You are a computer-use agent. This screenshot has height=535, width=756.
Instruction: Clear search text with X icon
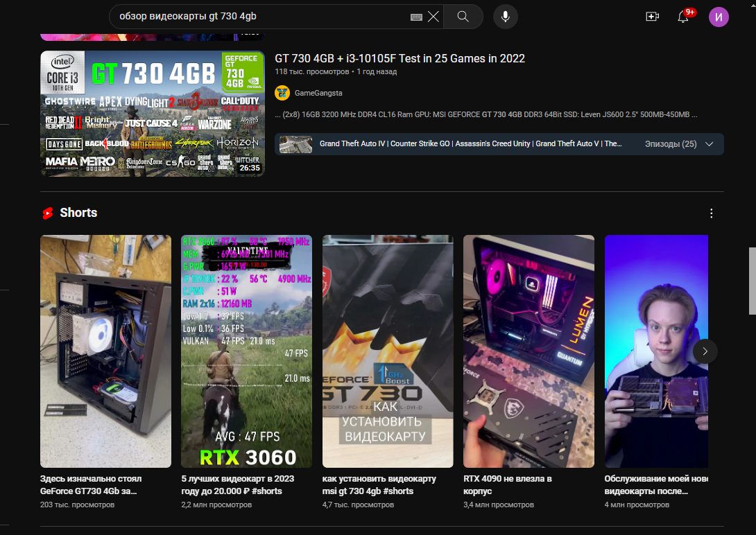point(433,17)
